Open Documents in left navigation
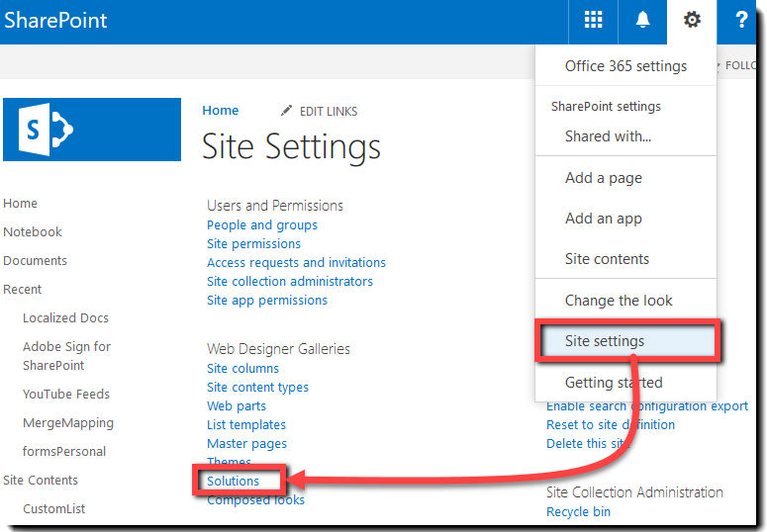Screen dimensions: 767x532 [35, 261]
